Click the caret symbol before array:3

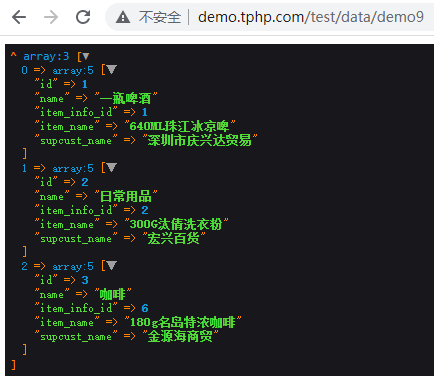pos(14,55)
